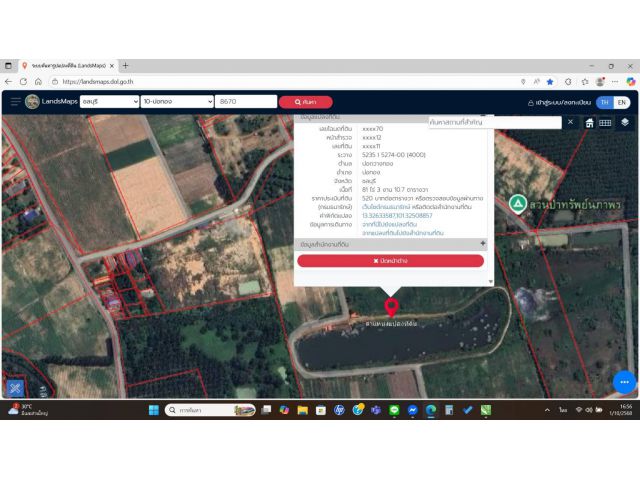Open the tab actions menu icon

tap(8, 66)
